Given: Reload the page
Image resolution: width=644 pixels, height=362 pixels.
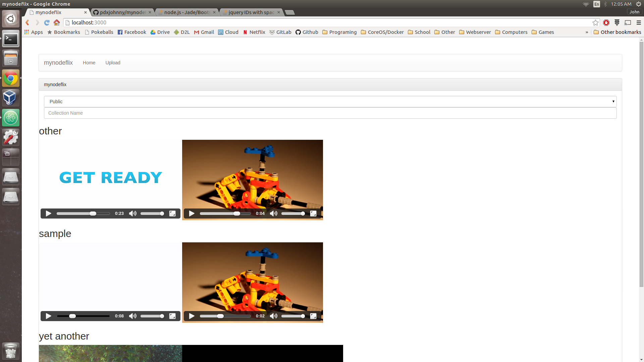Looking at the screenshot, I should tap(47, 22).
